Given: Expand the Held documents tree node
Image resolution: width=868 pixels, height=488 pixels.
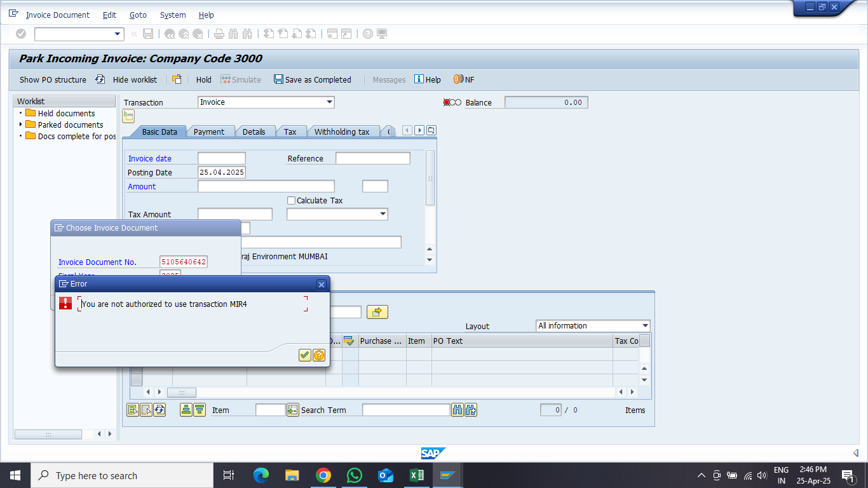Looking at the screenshot, I should click(x=20, y=113).
